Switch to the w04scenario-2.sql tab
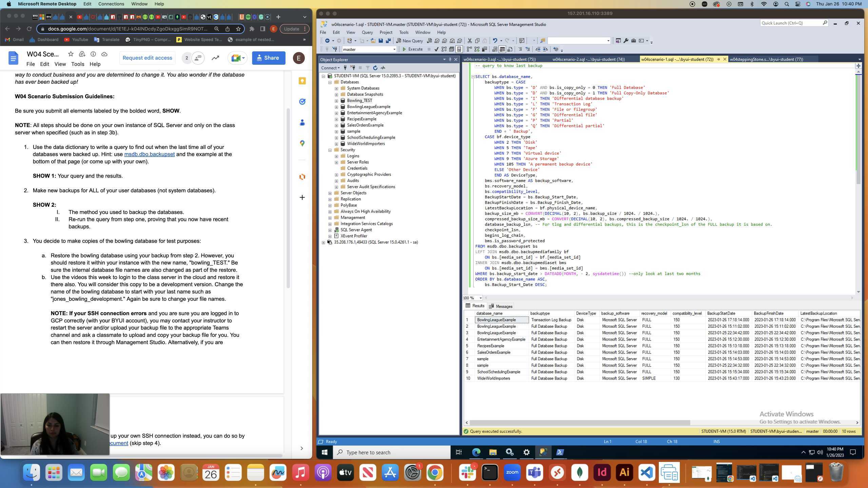The width and height of the screenshot is (868, 488). click(588, 59)
